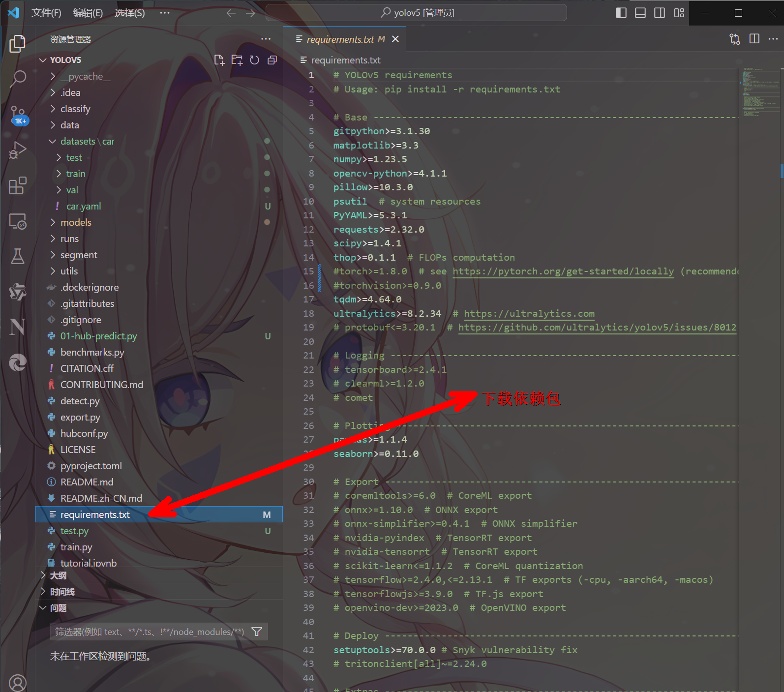
Task: Open README.zh-CN.md in the explorer
Action: tap(101, 498)
